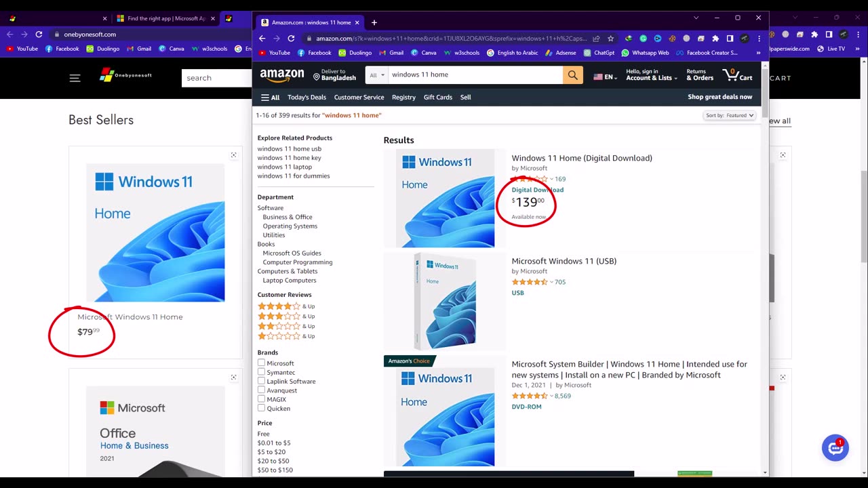
Task: Open Facebook bookmark in Amazon window
Action: (x=315, y=52)
